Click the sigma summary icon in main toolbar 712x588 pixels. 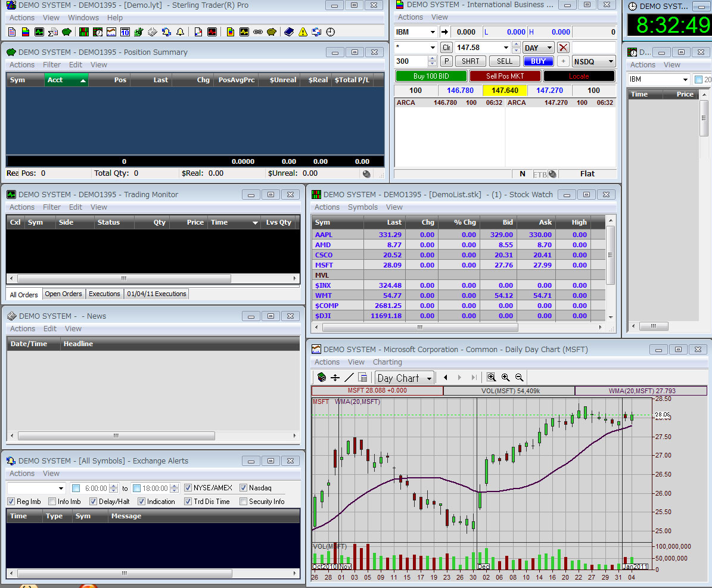point(53,32)
